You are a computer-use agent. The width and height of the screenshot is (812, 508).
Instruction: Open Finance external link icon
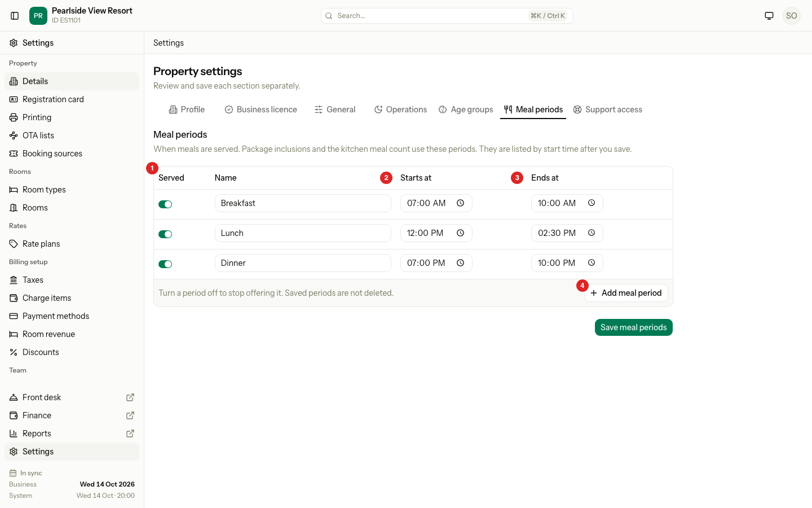point(130,415)
